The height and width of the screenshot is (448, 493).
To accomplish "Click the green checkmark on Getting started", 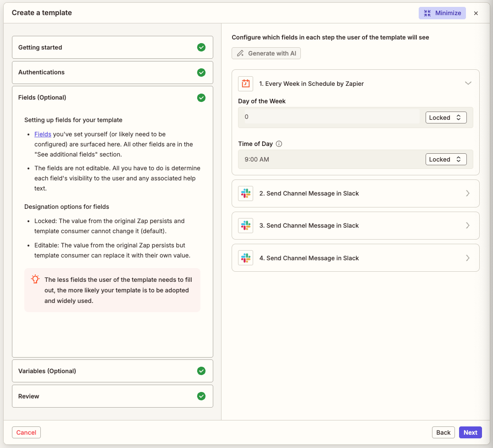I will (x=201, y=47).
